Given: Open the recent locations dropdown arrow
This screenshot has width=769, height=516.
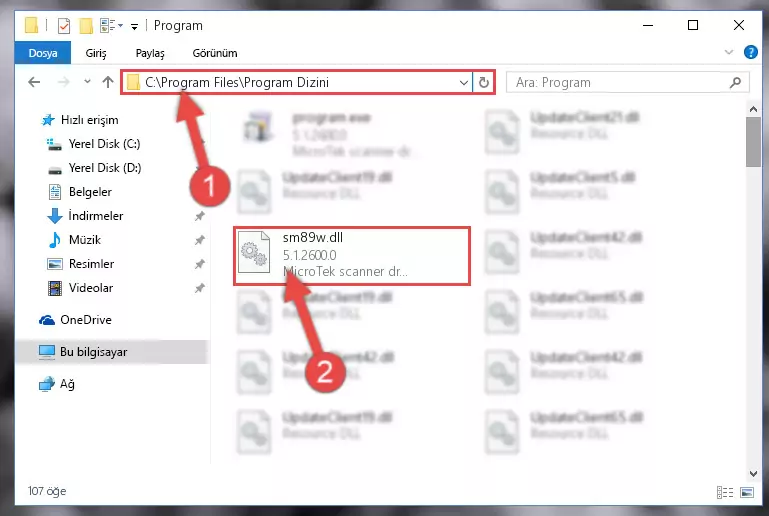Looking at the screenshot, I should click(87, 81).
